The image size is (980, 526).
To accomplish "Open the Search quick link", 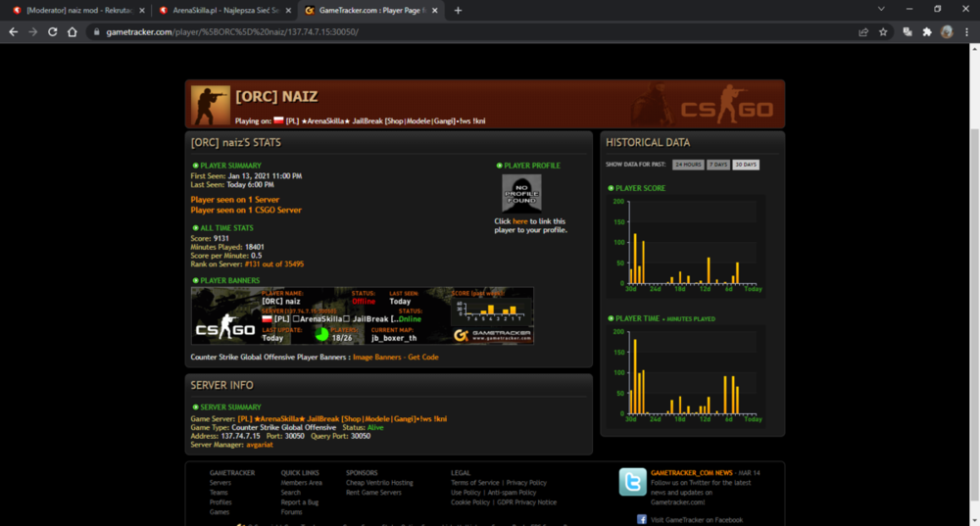I will click(291, 493).
